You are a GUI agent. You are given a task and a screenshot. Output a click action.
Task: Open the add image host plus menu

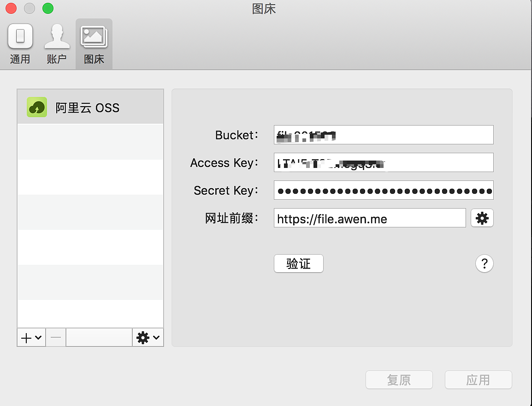pyautogui.click(x=31, y=338)
